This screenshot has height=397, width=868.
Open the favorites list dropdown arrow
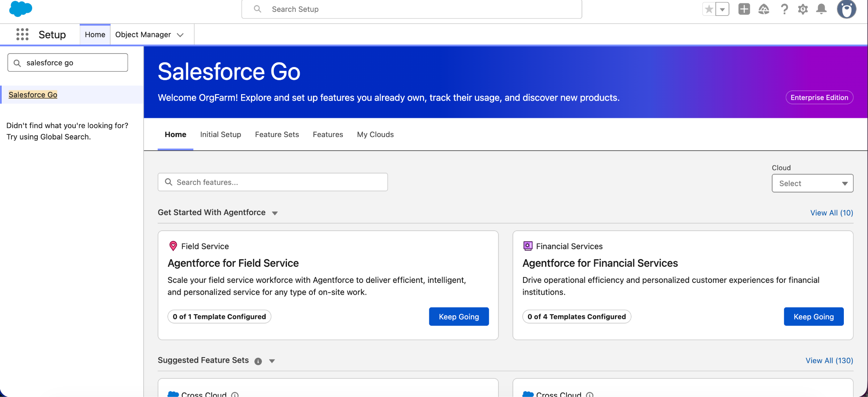coord(722,9)
